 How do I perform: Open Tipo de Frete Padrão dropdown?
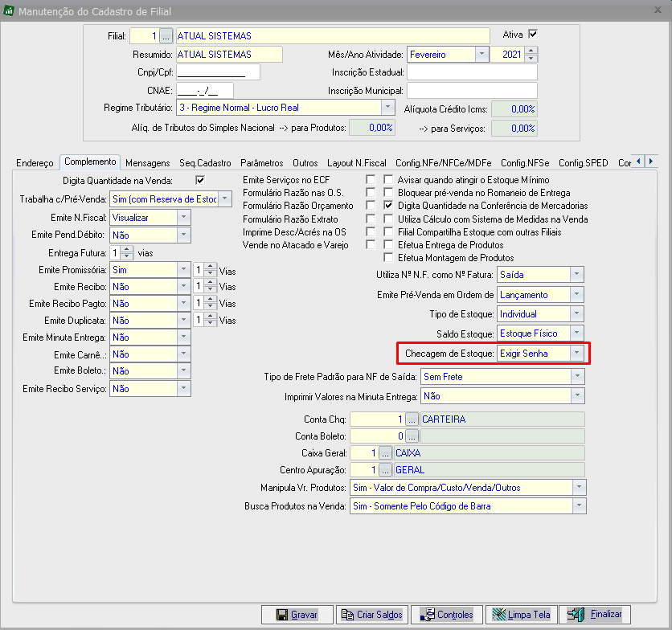[577, 376]
